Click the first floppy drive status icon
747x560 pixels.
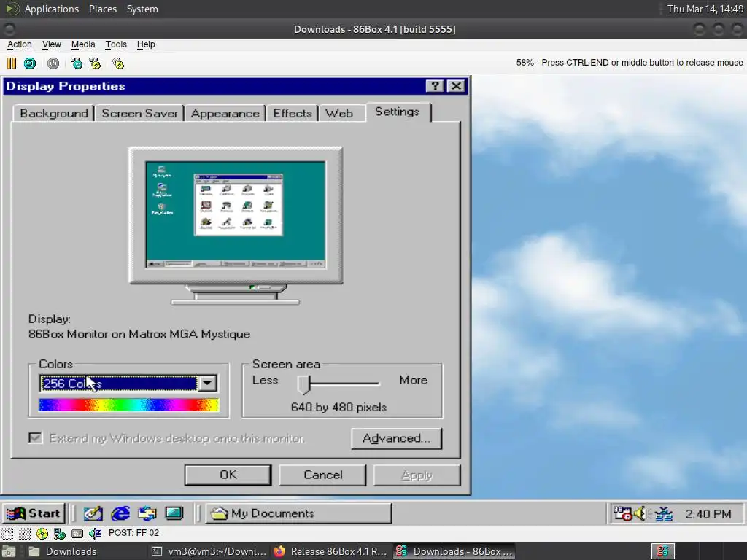click(7, 533)
